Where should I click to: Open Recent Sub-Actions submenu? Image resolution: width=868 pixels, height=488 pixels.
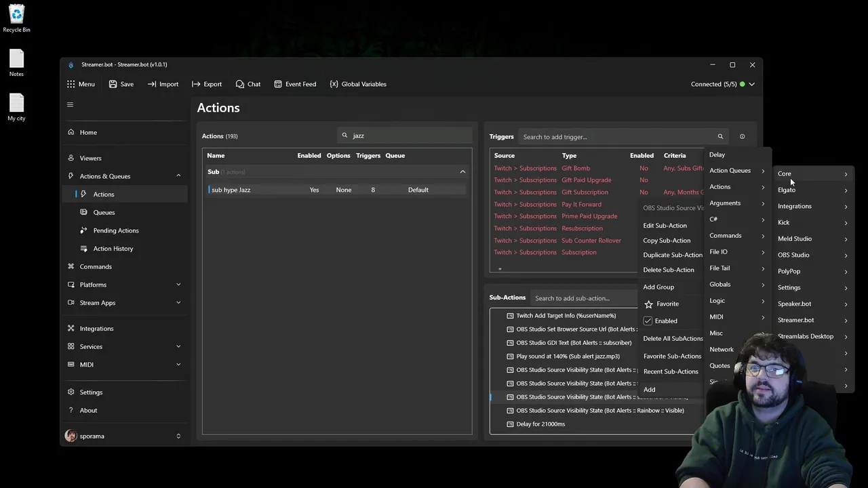pyautogui.click(x=671, y=372)
